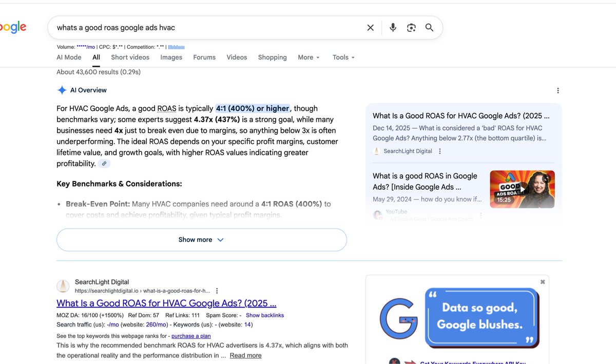
Task: Click Read more on the result snippet
Action: tap(245, 355)
